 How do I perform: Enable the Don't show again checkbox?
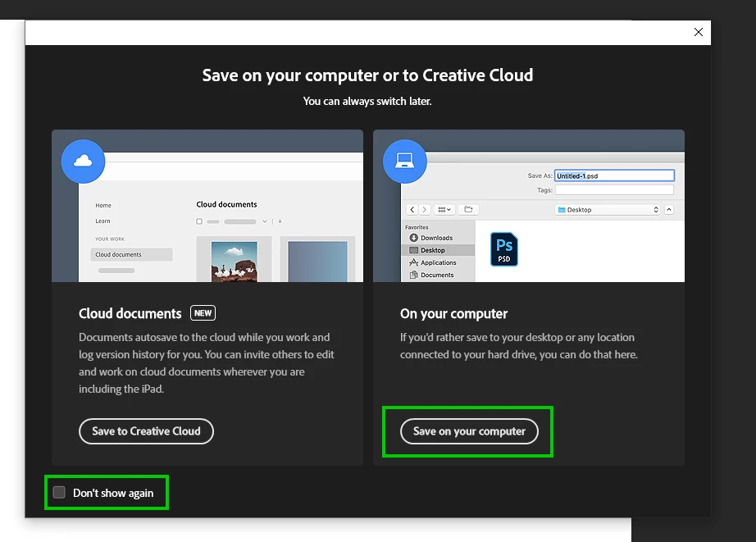59,492
